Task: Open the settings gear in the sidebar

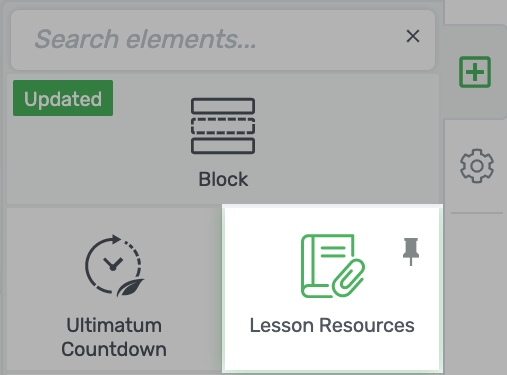Action: point(477,166)
